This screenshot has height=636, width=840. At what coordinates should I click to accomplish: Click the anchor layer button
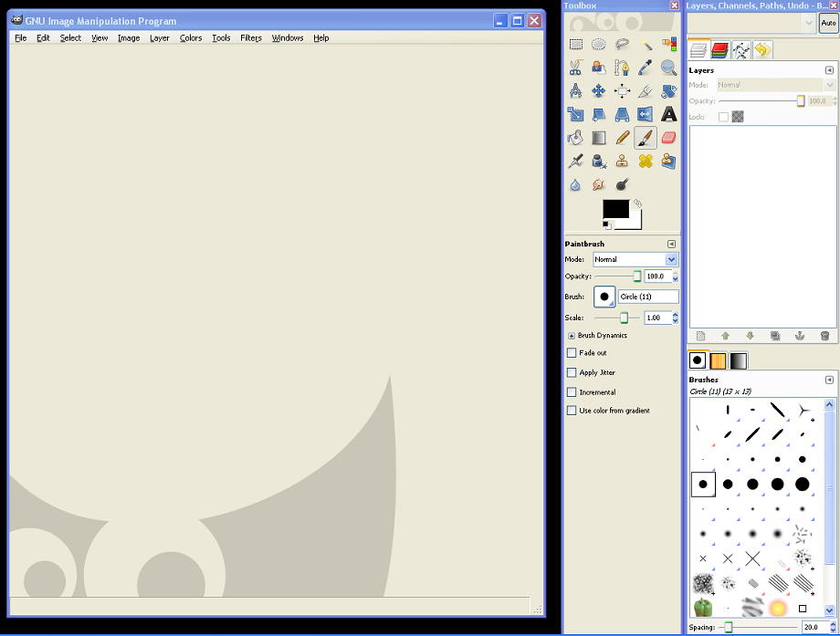coord(800,336)
